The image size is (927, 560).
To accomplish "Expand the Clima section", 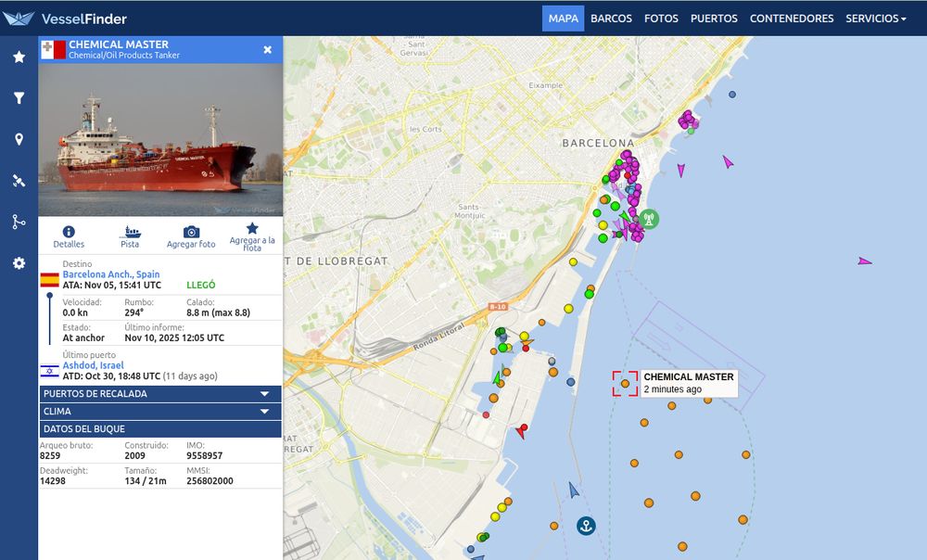I will tap(160, 412).
